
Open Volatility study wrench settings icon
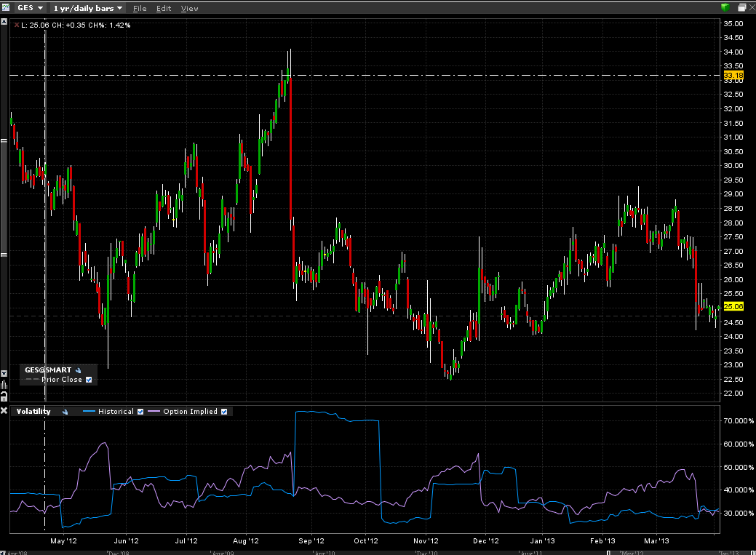(x=65, y=412)
